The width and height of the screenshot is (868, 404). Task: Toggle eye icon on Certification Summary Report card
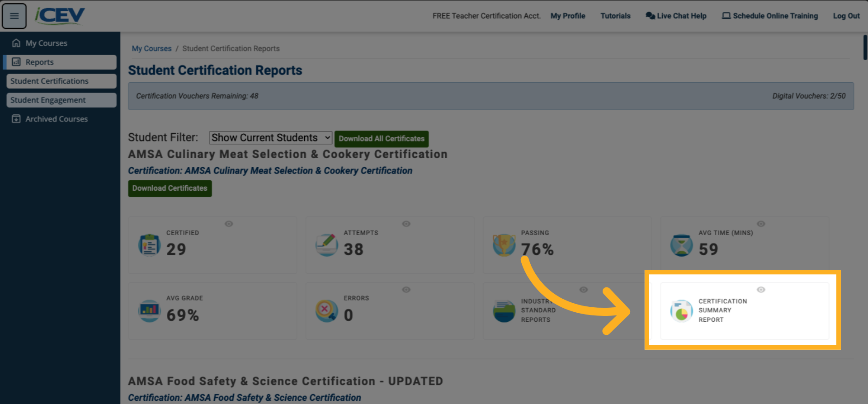pyautogui.click(x=761, y=290)
